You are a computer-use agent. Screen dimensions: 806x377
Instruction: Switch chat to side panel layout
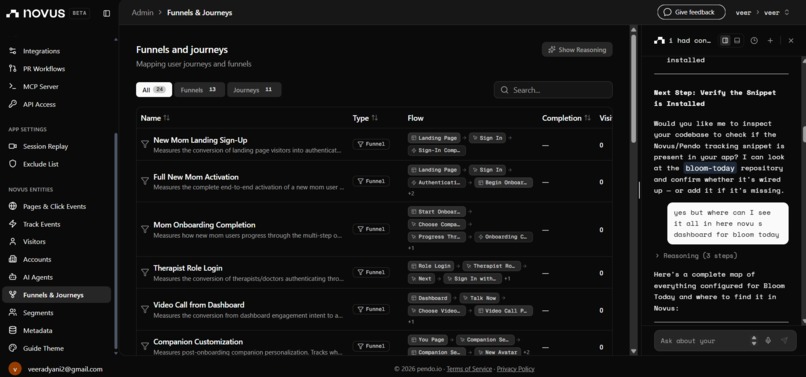coord(725,41)
